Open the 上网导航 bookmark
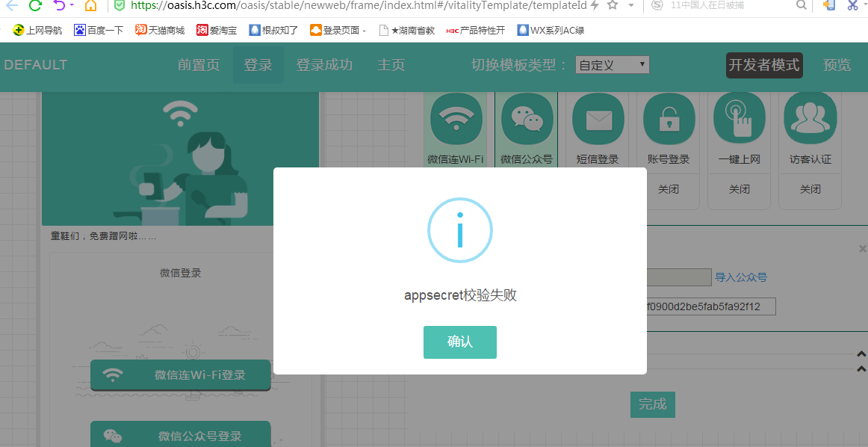The height and width of the screenshot is (447, 868). (x=37, y=30)
